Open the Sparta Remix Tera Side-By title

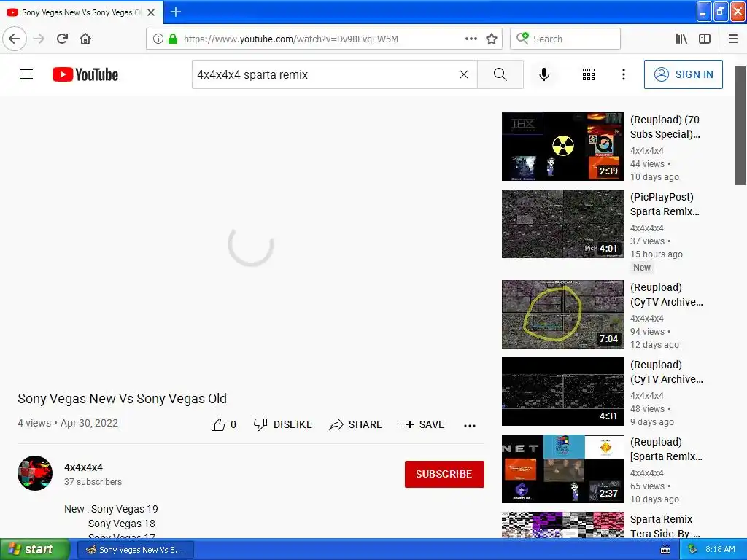point(665,526)
